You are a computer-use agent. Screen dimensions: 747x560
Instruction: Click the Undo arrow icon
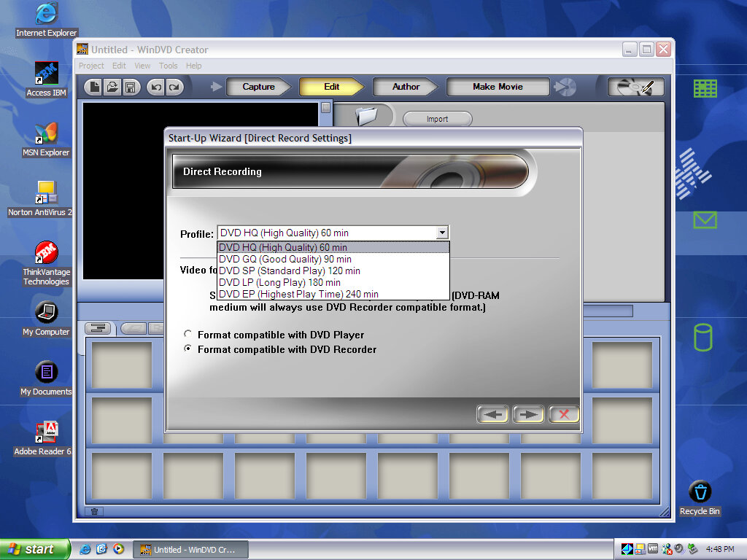pos(156,87)
